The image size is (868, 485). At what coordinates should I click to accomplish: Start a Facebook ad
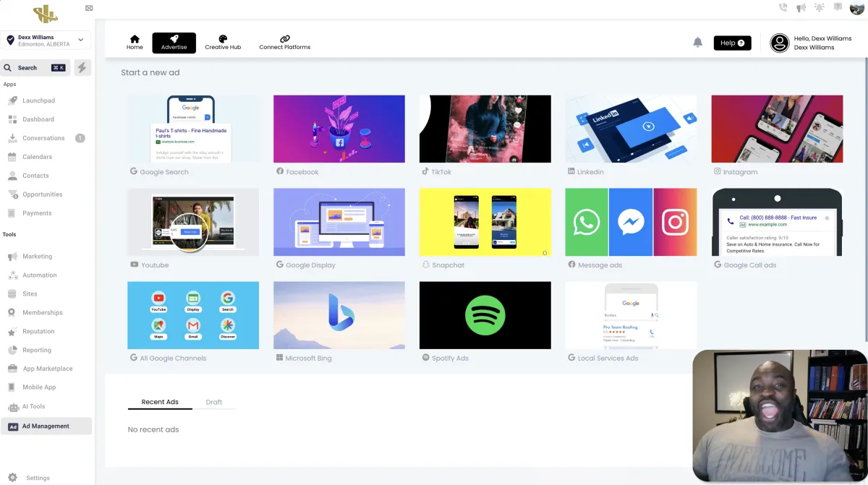(x=339, y=129)
